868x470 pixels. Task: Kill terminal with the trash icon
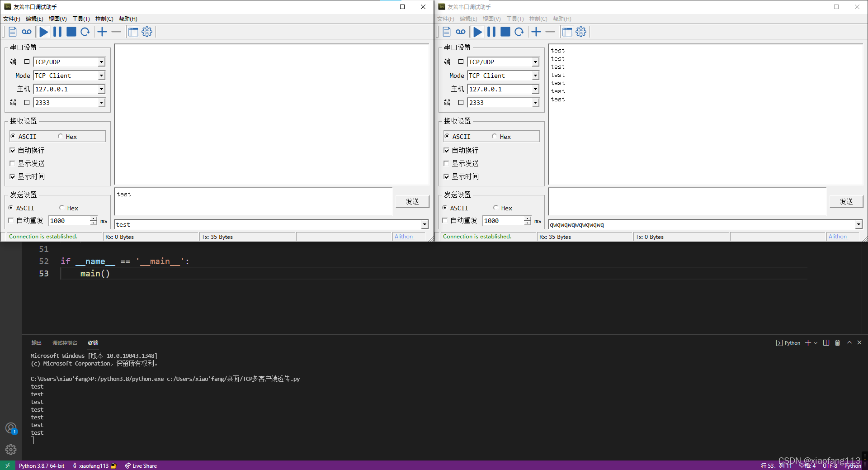[x=837, y=343]
